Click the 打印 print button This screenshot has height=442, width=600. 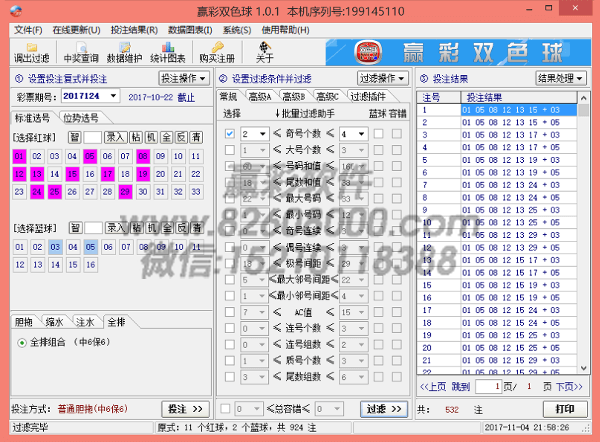click(x=565, y=409)
